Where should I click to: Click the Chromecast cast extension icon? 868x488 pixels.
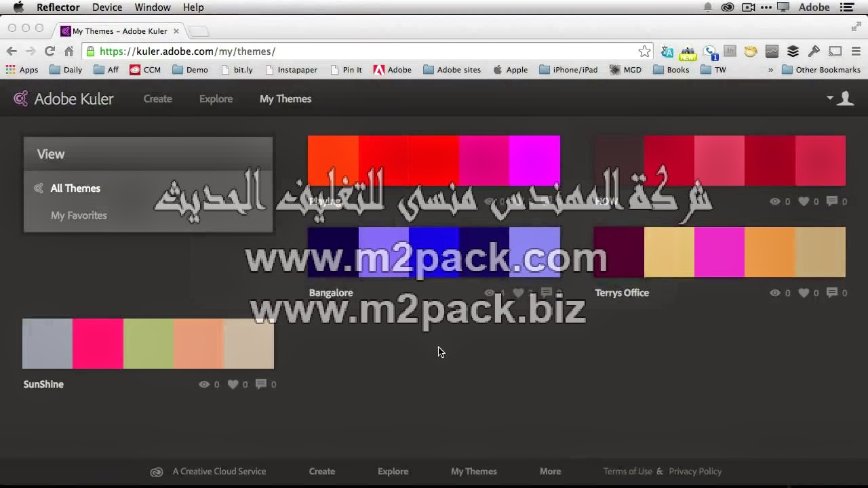[835, 52]
